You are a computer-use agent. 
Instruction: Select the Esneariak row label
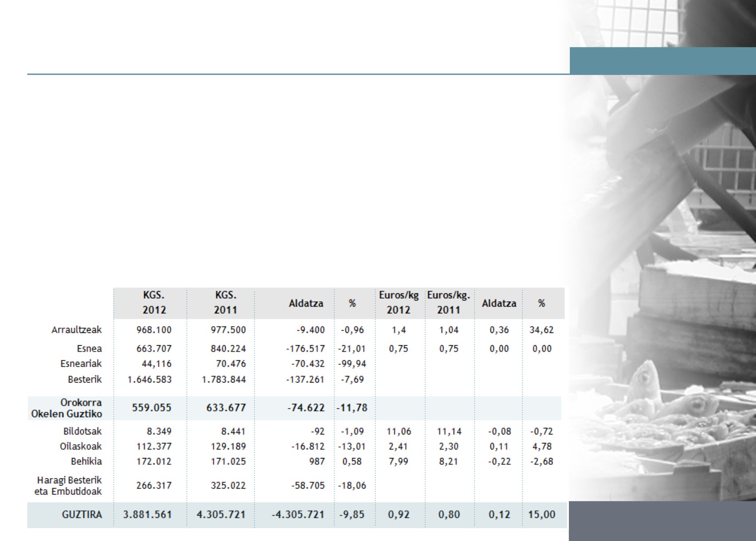coord(81,363)
